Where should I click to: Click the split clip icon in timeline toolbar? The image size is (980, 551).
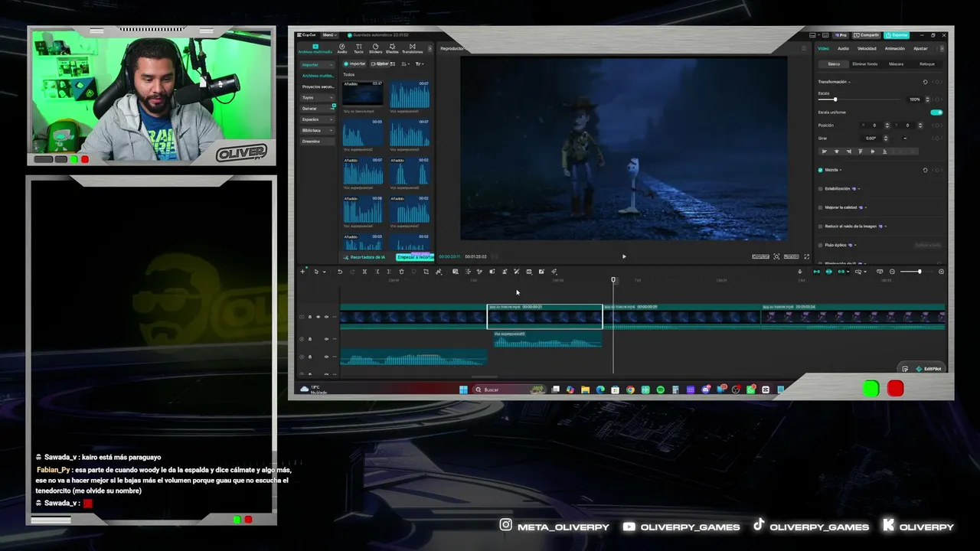click(x=364, y=272)
